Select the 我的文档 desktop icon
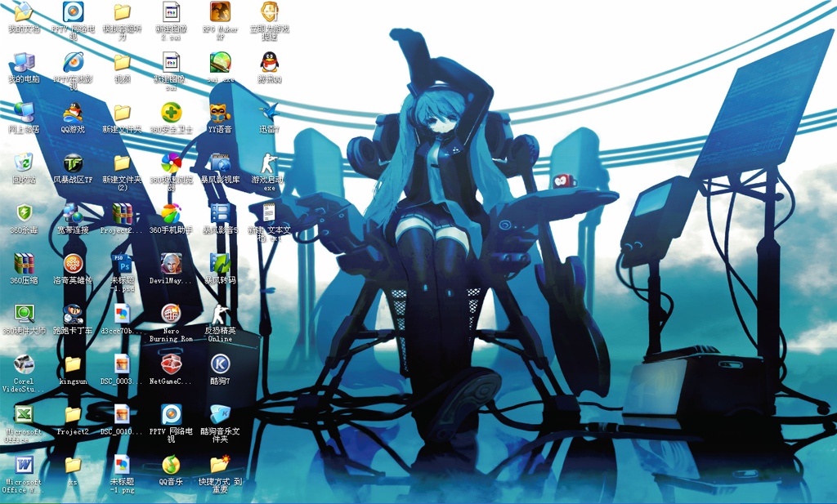This screenshot has height=504, width=837. tap(24, 11)
